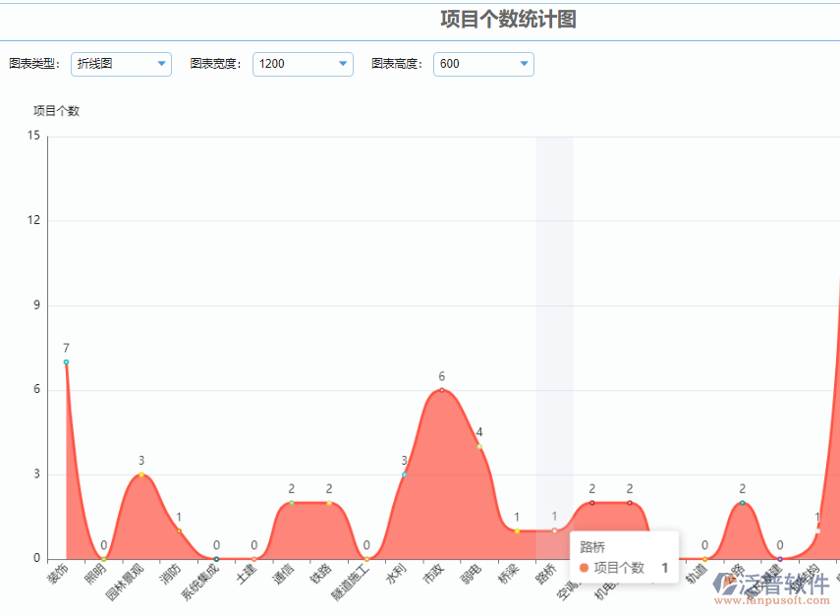Click the 水利 data point labeled 3
Screen dimensions: 840x616
404,475
